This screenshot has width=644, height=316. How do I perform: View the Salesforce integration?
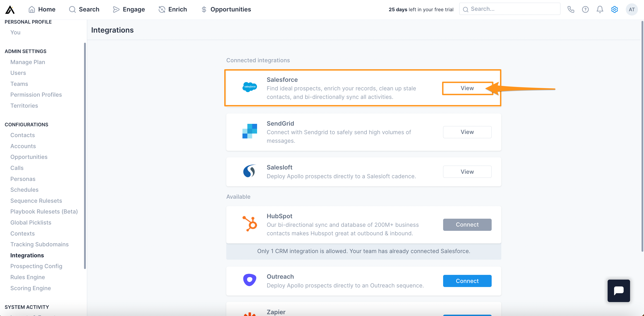tap(467, 88)
